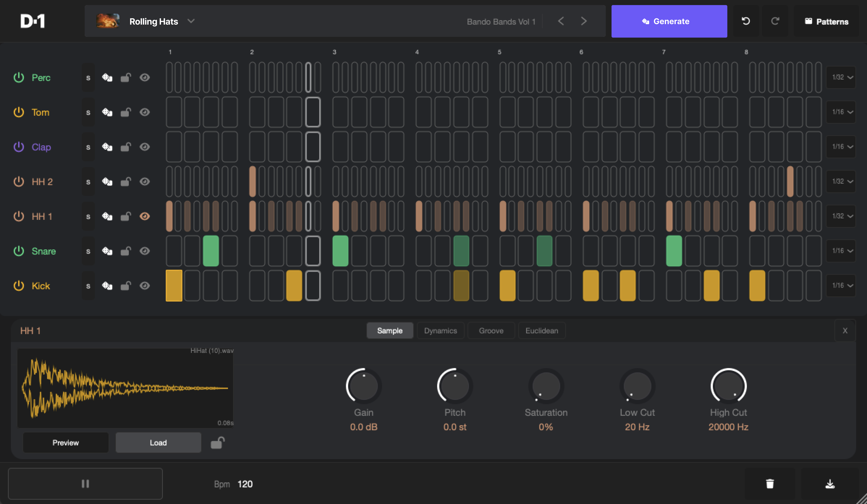Go to next preset arrow
Viewport: 867px width, 504px height.
583,21
